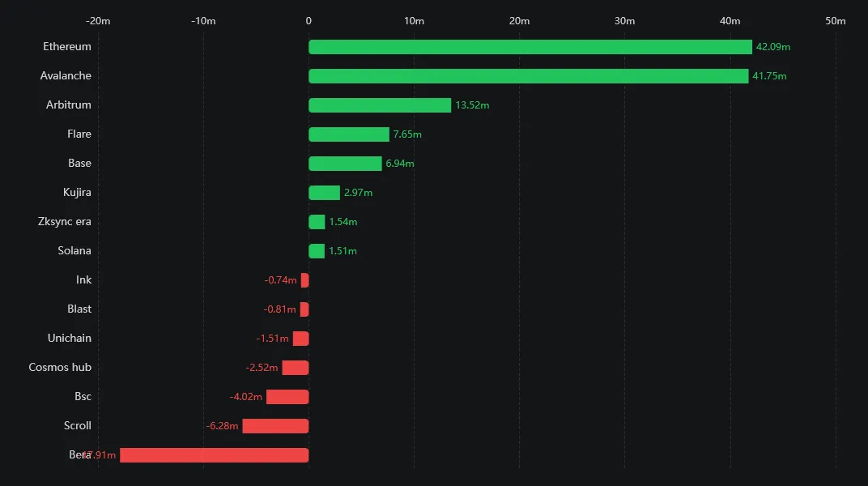Viewport: 868px width, 486px height.
Task: Click the Unichain axis label
Action: [70, 339]
